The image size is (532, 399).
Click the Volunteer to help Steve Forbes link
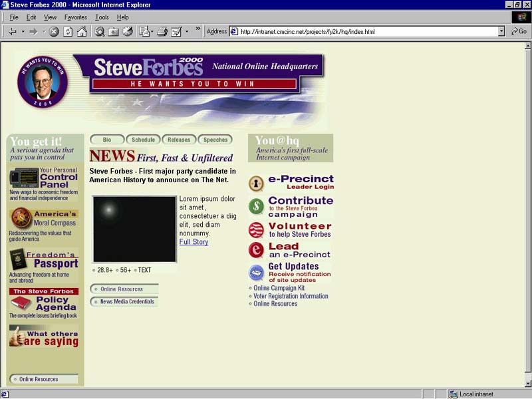(300, 230)
